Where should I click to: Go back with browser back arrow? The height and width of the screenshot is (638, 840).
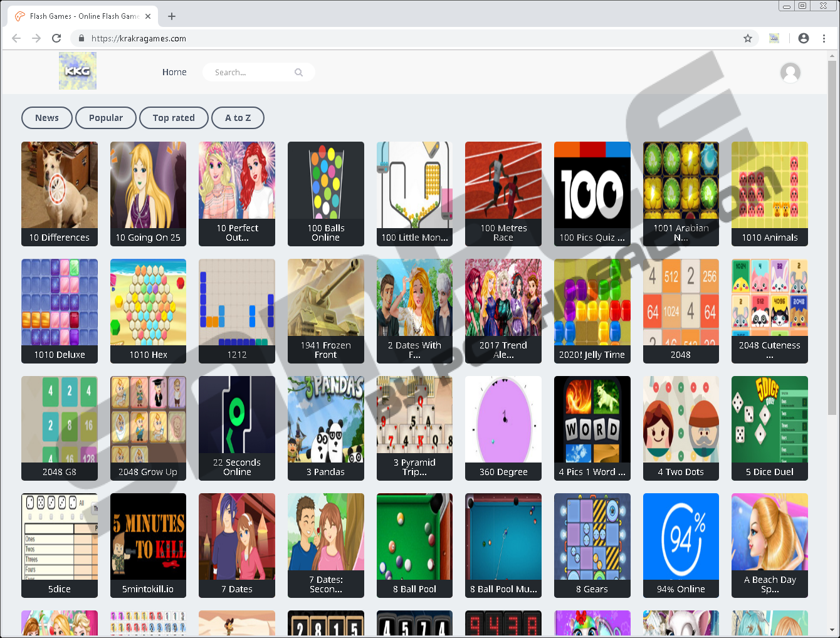(x=16, y=38)
